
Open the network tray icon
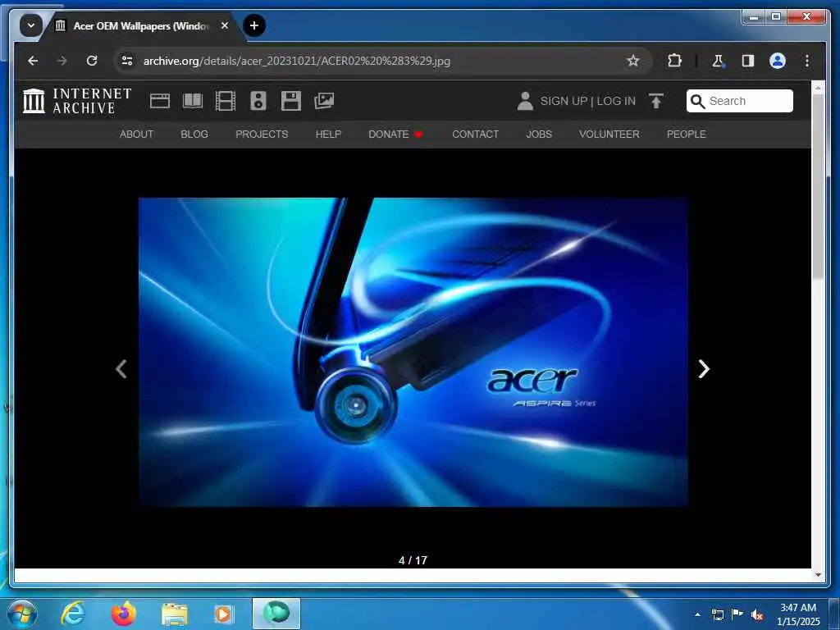click(x=717, y=614)
